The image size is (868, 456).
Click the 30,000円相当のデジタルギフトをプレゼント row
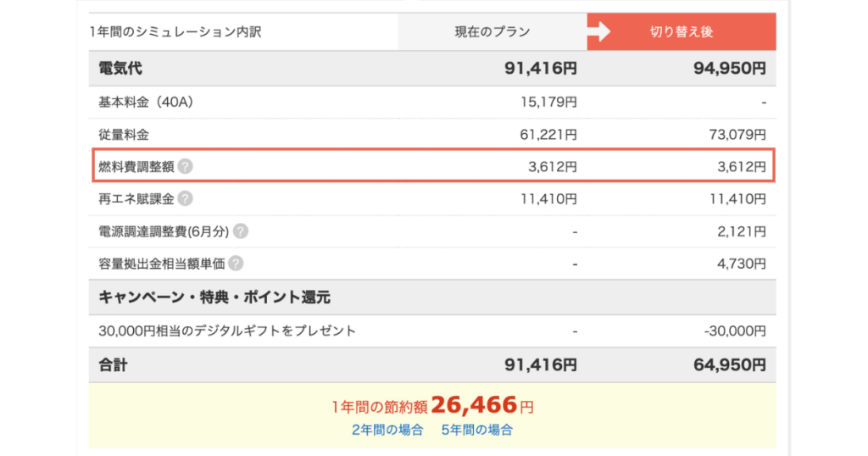point(432,331)
